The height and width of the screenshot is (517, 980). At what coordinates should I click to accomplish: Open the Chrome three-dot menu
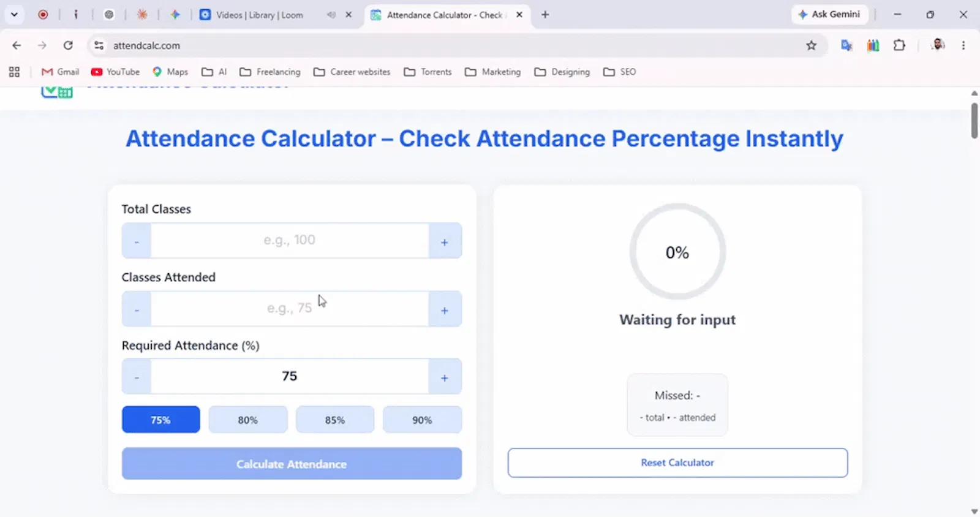coord(963,45)
